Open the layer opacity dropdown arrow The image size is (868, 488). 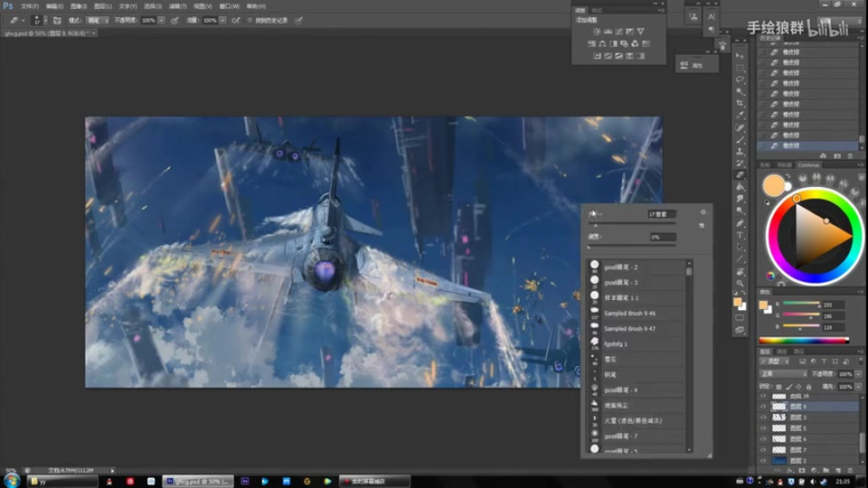pos(858,374)
